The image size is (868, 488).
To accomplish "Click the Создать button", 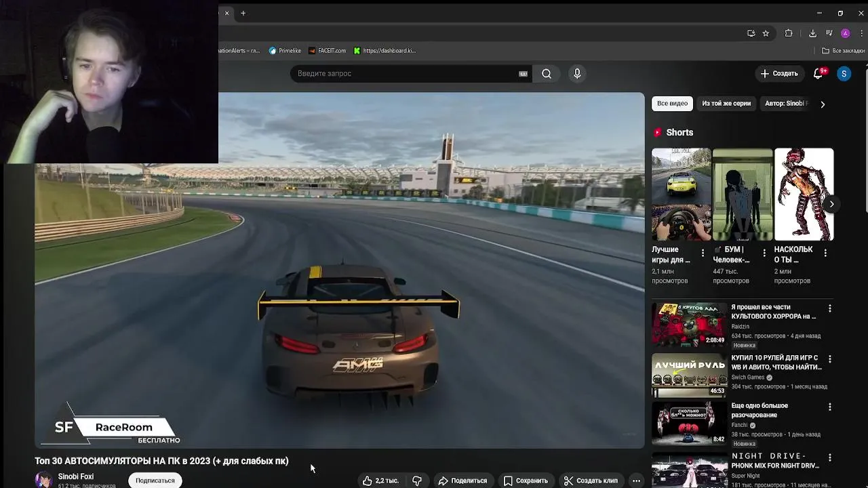I will point(778,73).
